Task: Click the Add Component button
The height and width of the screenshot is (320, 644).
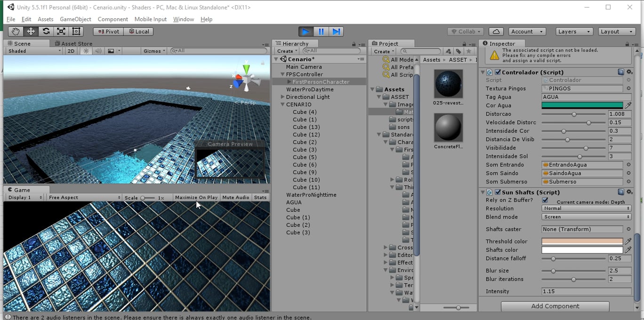Action: coord(555,306)
